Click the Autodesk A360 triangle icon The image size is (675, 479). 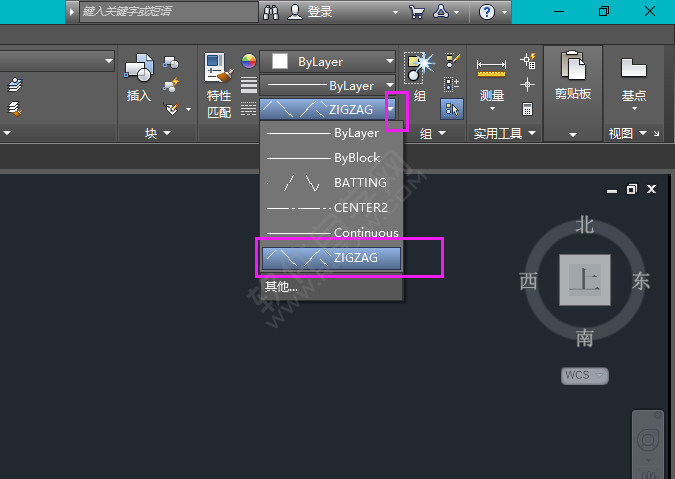click(441, 12)
